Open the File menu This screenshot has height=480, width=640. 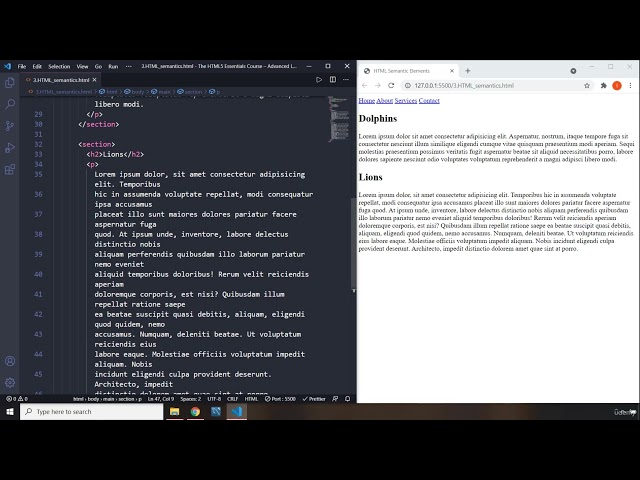click(x=22, y=66)
